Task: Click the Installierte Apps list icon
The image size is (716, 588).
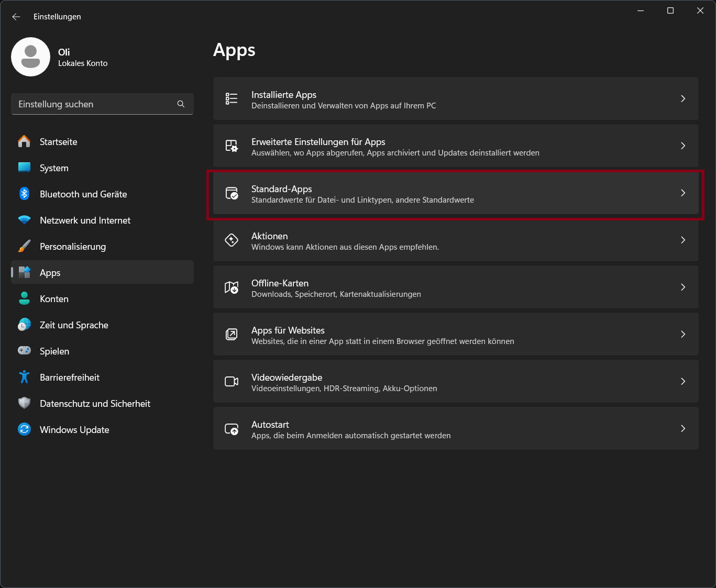Action: point(232,98)
